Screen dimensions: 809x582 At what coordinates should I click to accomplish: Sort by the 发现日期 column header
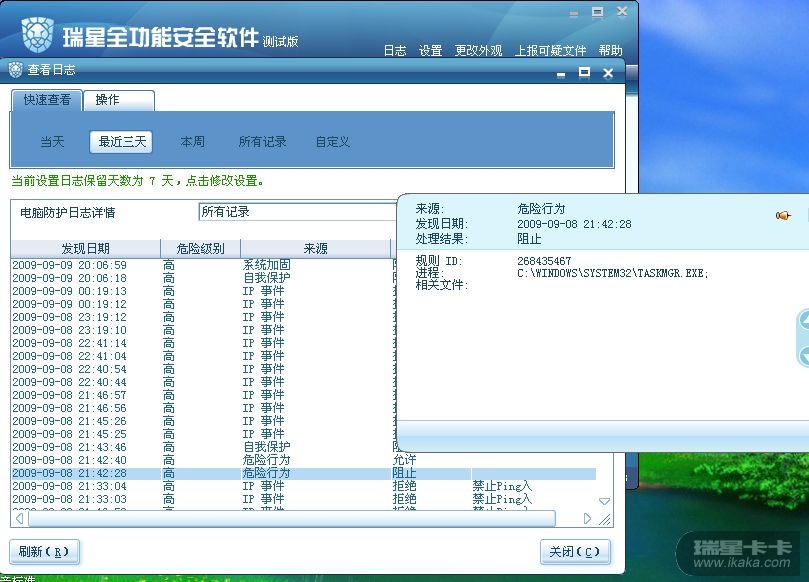coord(86,249)
